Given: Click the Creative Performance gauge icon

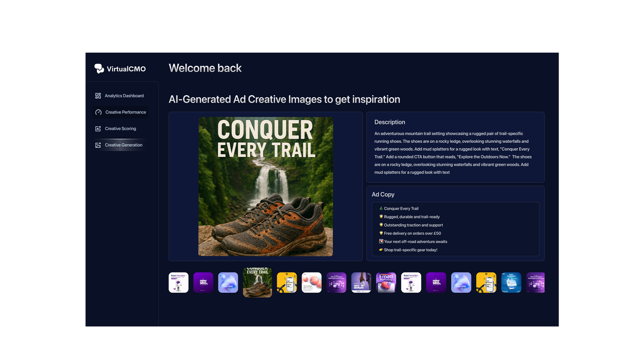Looking at the screenshot, I should coord(98,112).
